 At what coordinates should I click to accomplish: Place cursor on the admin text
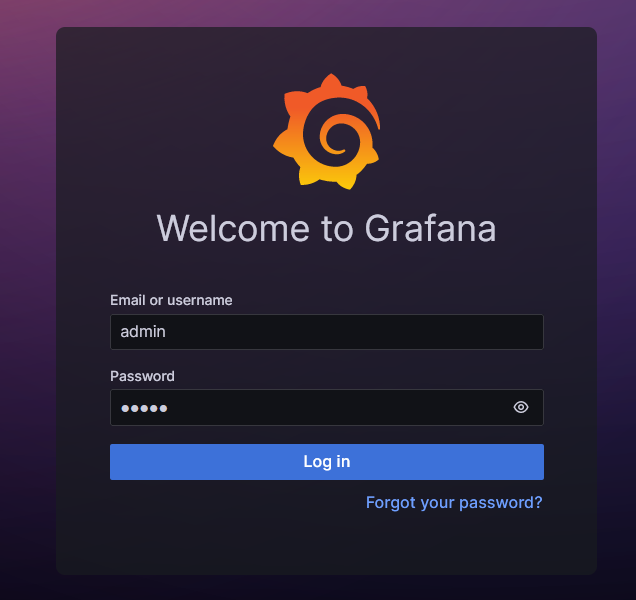point(143,332)
